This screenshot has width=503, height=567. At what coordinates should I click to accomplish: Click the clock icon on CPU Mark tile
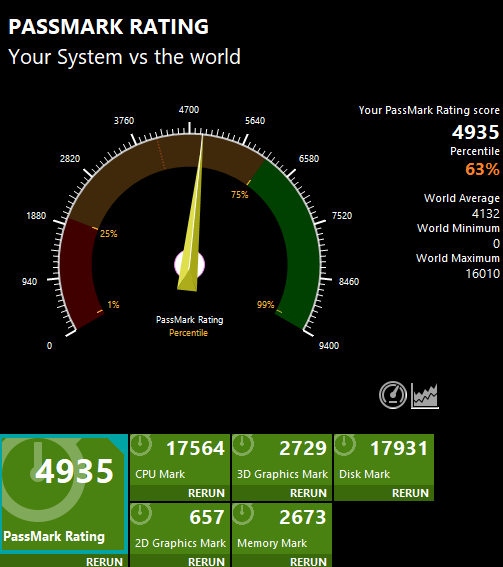click(141, 445)
